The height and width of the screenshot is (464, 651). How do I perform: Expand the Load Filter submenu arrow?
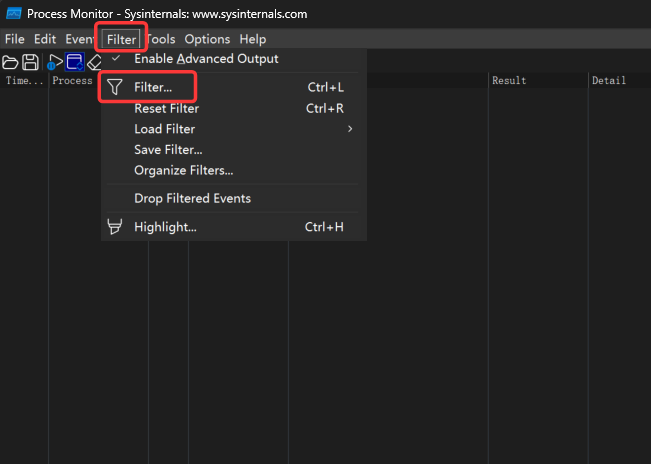pyautogui.click(x=350, y=129)
